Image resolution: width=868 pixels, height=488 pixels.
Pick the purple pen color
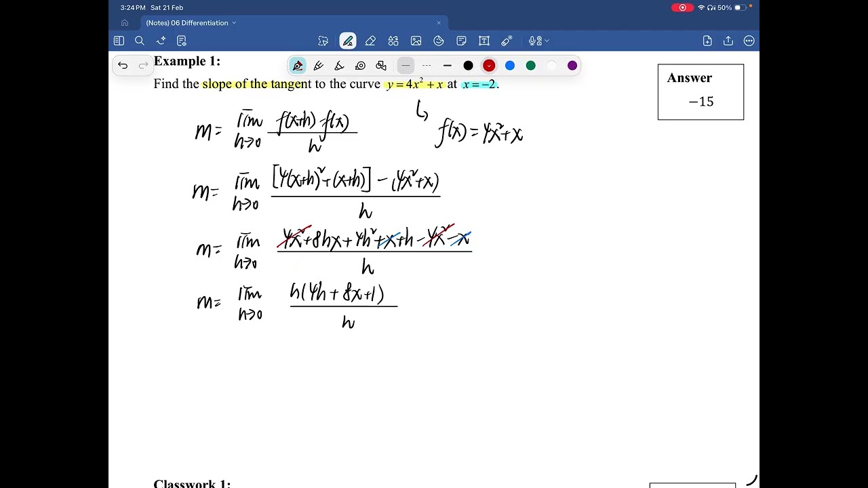[x=572, y=66]
